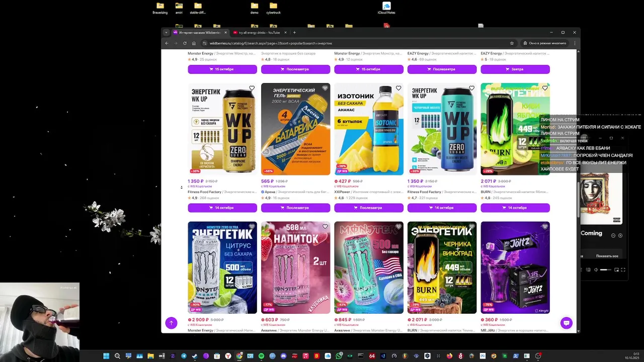Open XXIPower Изотоник ананас product image
This screenshot has height=362, width=644.
(x=369, y=129)
